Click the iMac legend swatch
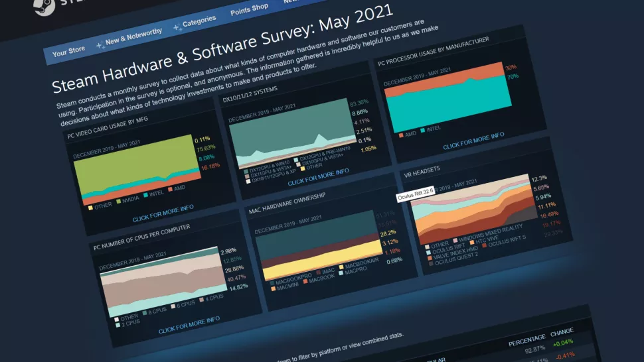This screenshot has width=644, height=362. [x=319, y=272]
